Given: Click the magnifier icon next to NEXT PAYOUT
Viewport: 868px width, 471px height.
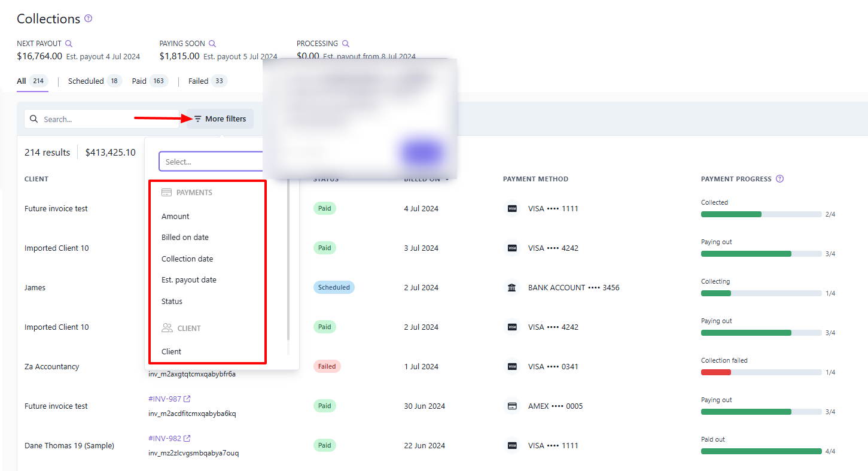Looking at the screenshot, I should click(69, 43).
